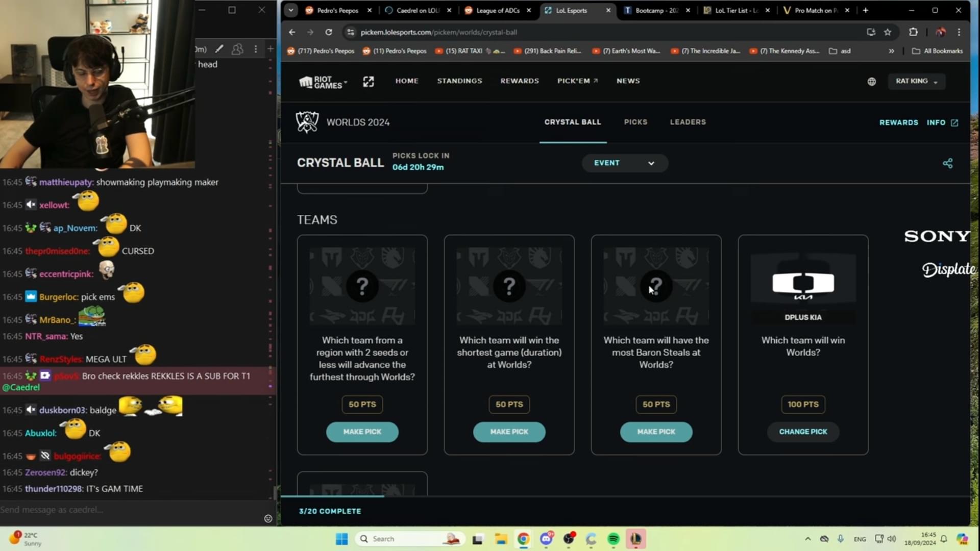Viewport: 980px width, 551px height.
Task: Click the Baron Steals question mark thumbnail
Action: click(x=656, y=286)
